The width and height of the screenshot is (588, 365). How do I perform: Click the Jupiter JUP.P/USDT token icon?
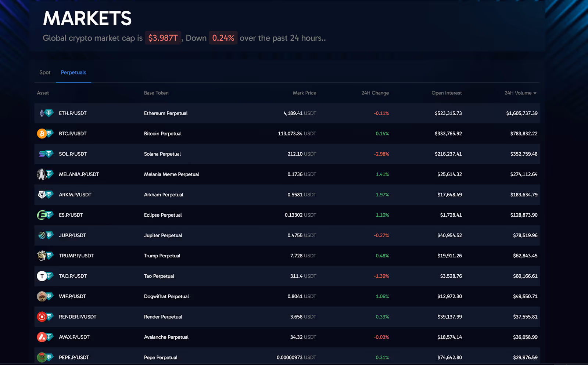(x=46, y=235)
